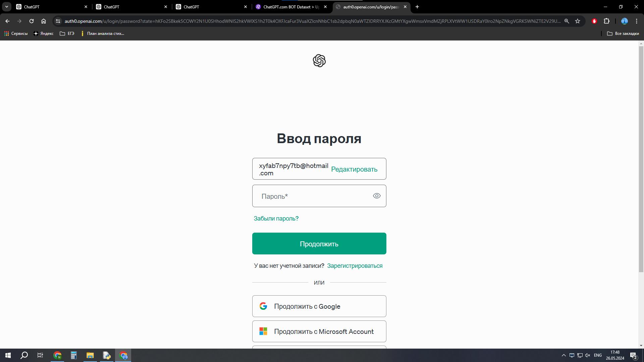Image resolution: width=644 pixels, height=362 pixels.
Task: Click the OpenAI logo icon at top
Action: (x=319, y=61)
